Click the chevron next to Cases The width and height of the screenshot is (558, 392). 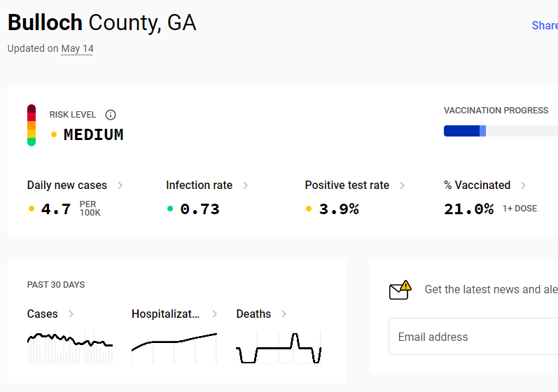click(71, 314)
